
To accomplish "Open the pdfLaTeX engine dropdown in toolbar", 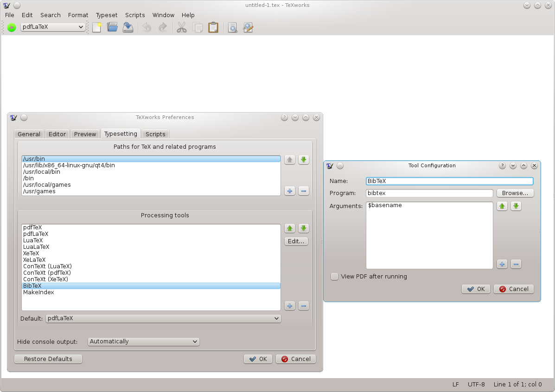I will pos(53,27).
